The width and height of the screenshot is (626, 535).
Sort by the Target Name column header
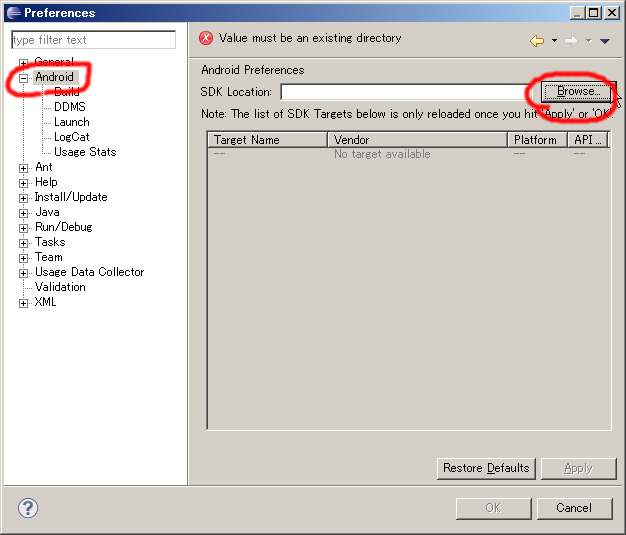(x=267, y=140)
